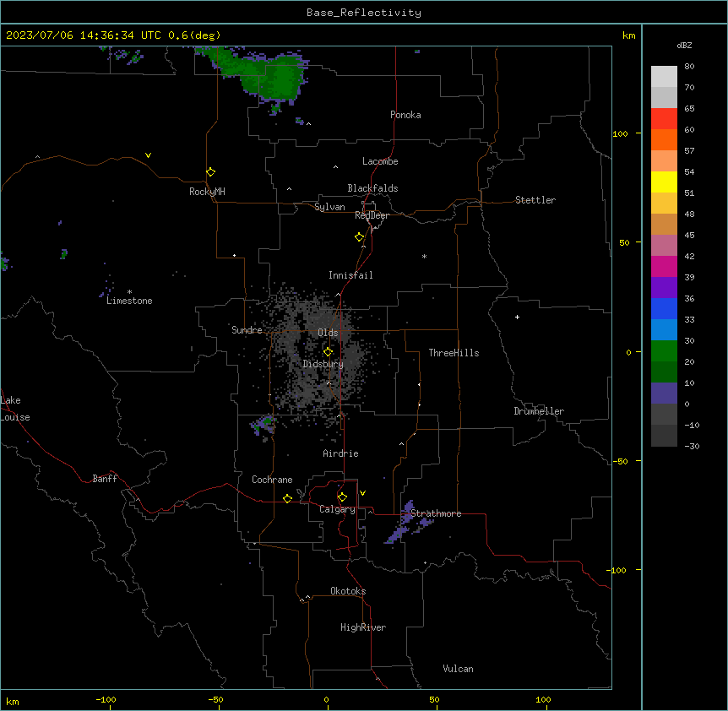This screenshot has width=728, height=711.
Task: Click the Okotoks label
Action: [348, 591]
